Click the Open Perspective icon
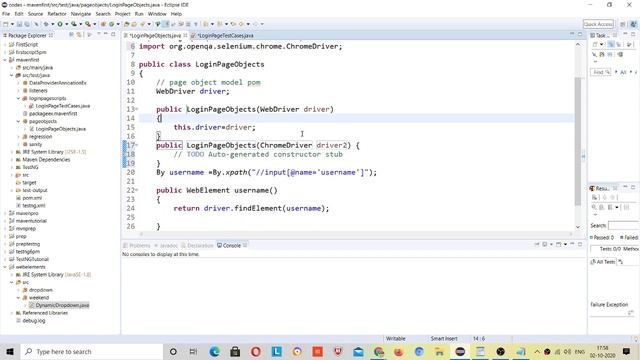The width and height of the screenshot is (640, 360). tap(623, 24)
